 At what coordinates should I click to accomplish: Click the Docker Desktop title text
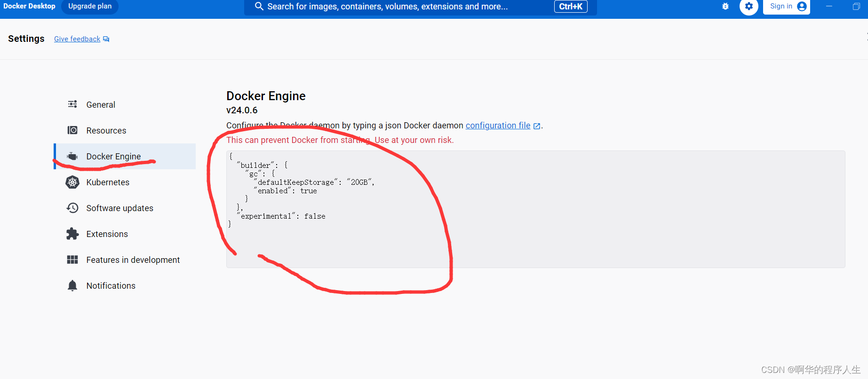tap(29, 6)
